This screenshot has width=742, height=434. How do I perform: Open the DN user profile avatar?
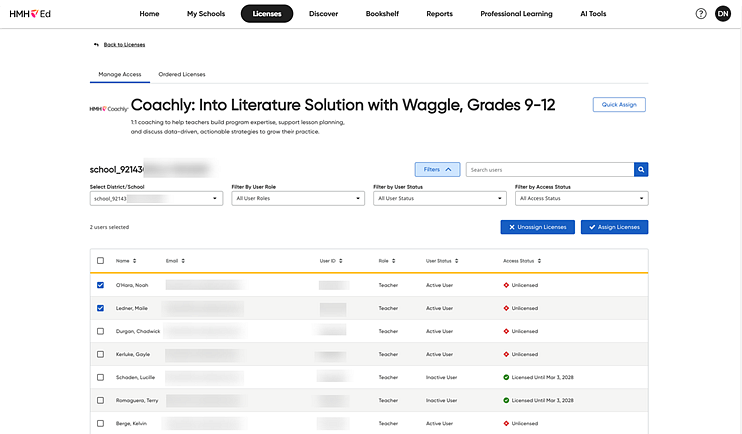(723, 14)
